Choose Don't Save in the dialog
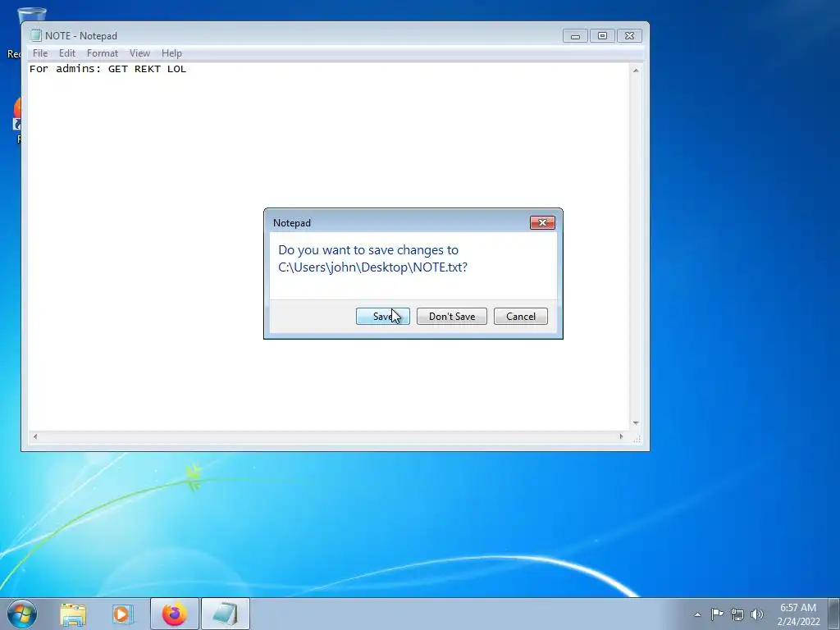The width and height of the screenshot is (840, 630). [x=452, y=316]
